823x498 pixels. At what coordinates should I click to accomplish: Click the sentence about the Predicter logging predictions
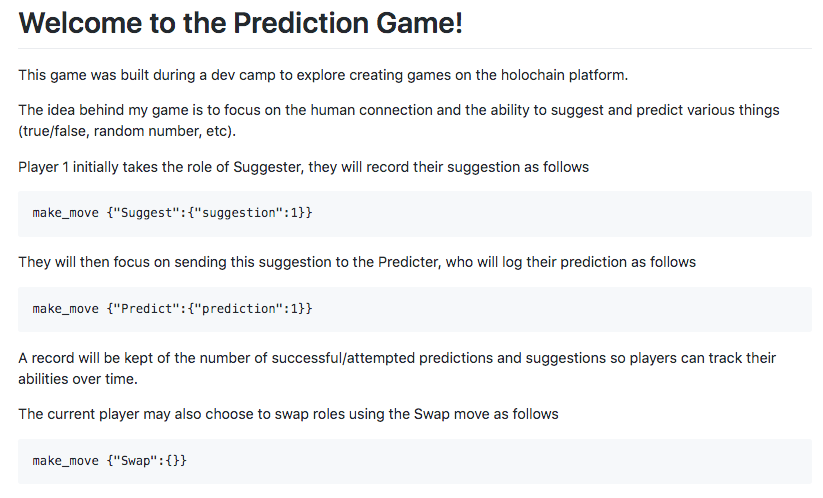pyautogui.click(x=357, y=262)
